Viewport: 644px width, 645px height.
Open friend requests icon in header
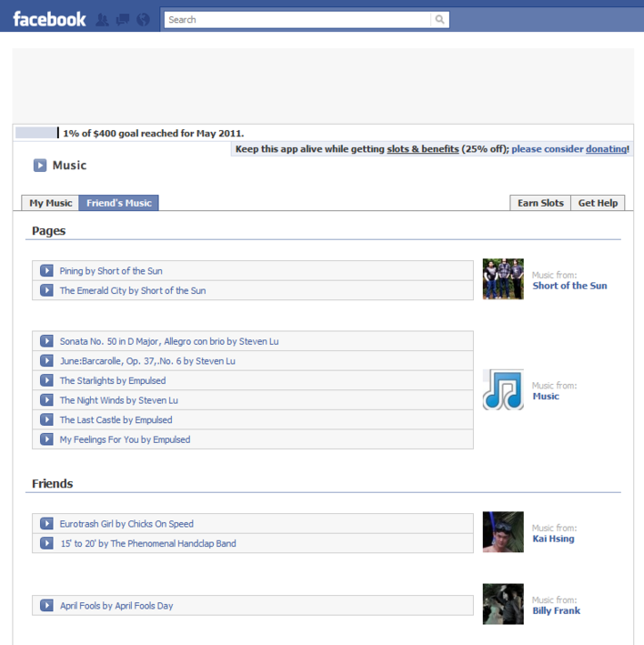[102, 19]
